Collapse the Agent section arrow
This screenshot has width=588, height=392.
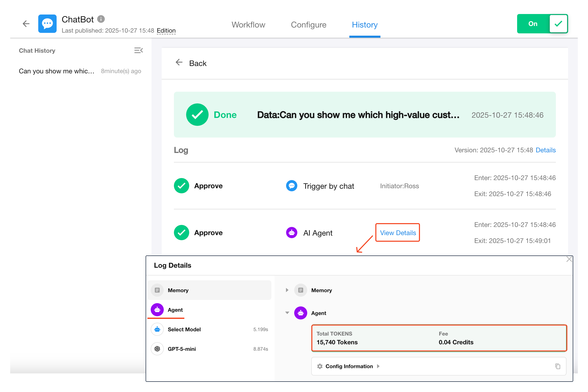tap(287, 313)
